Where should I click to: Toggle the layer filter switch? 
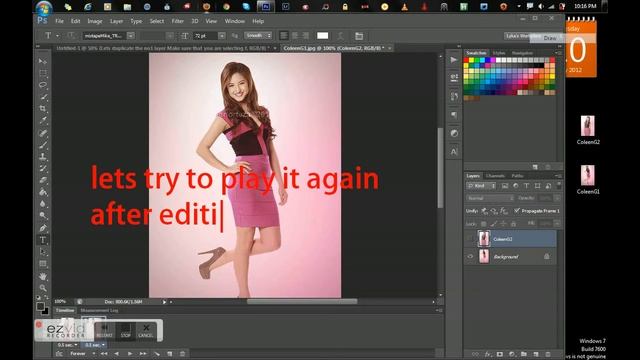click(x=559, y=185)
